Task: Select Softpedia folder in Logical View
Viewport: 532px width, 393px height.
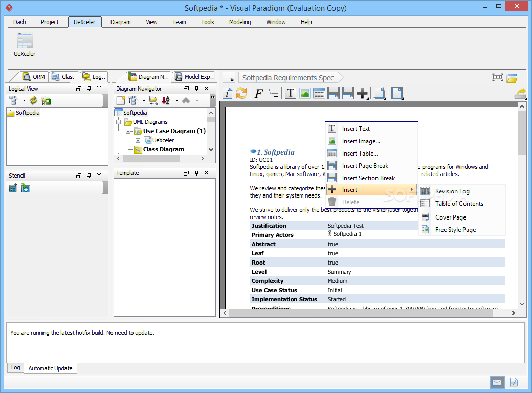Action: (x=24, y=113)
